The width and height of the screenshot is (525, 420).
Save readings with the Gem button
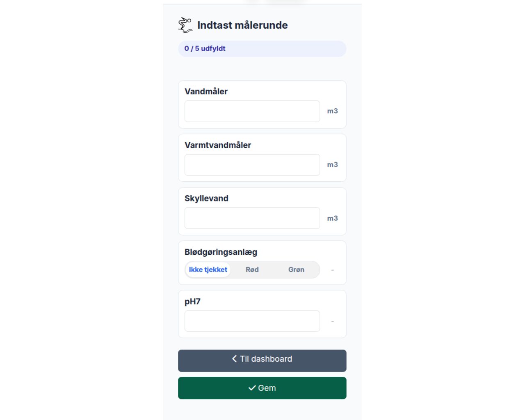[262, 388]
